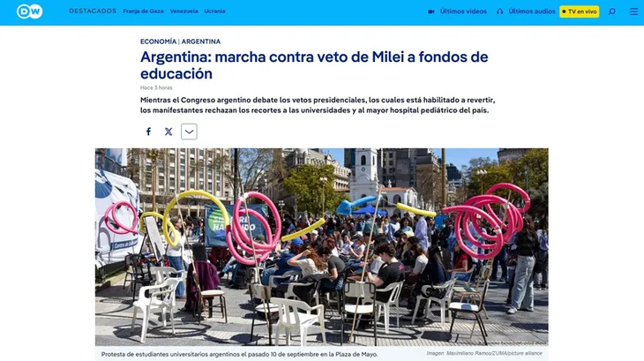
Task: Click the video camera icon
Action: 431,11
